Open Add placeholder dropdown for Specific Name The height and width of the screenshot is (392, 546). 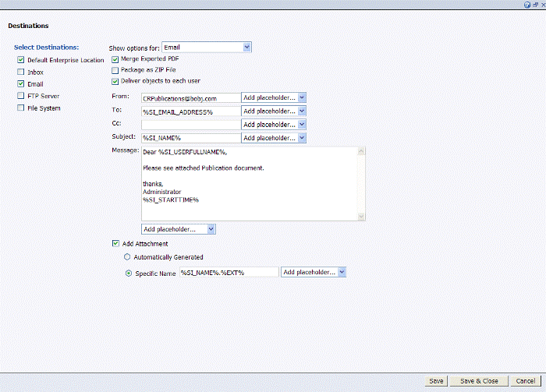click(x=314, y=272)
